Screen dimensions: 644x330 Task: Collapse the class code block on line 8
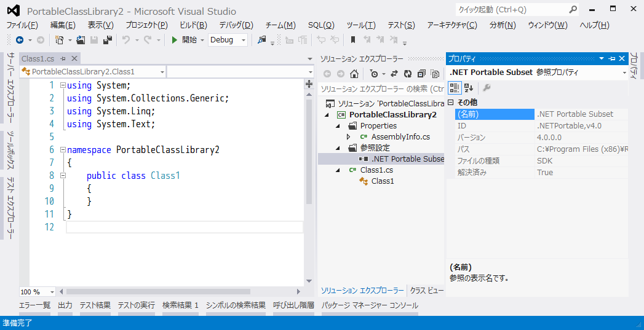pos(63,176)
